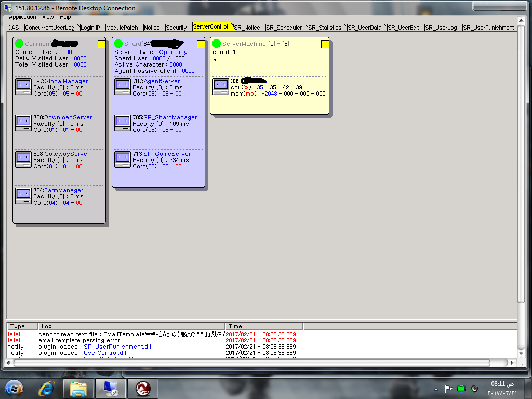Click the Type column header in log
This screenshot has height=399, width=532.
22,326
